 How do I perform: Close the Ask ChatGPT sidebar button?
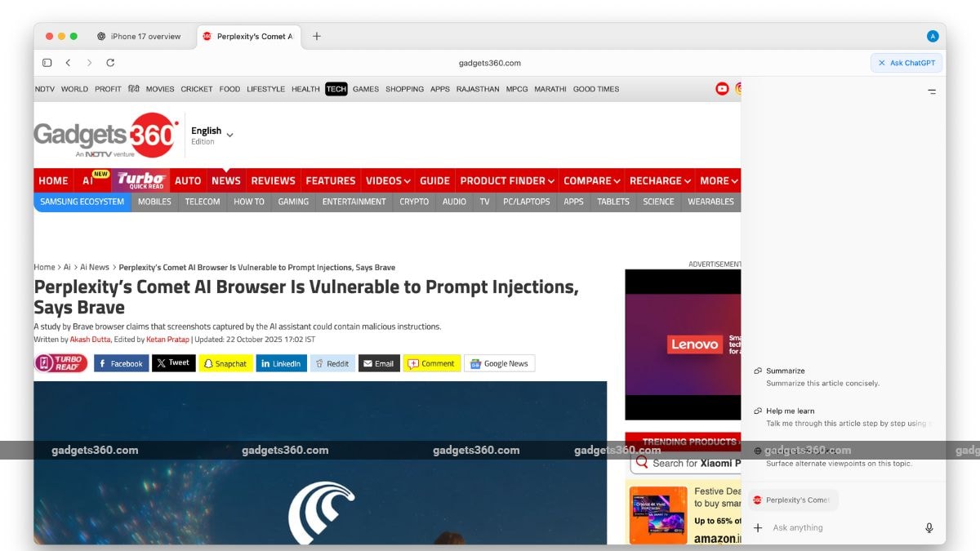[906, 63]
